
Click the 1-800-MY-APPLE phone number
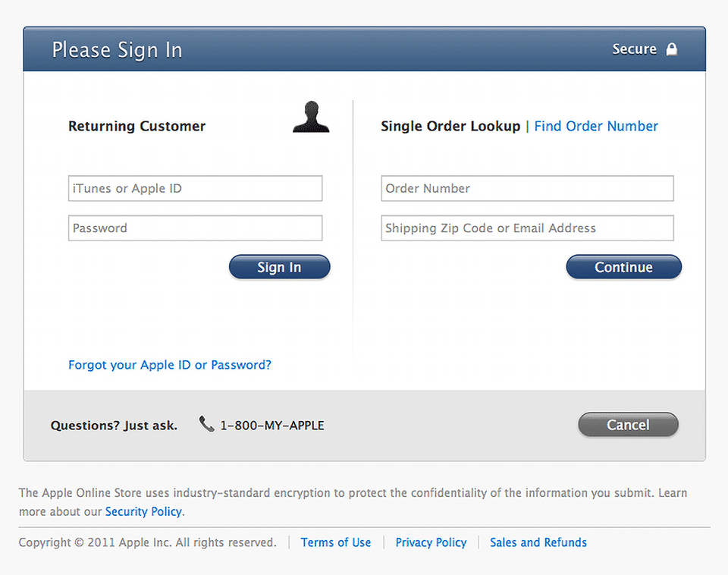pyautogui.click(x=272, y=426)
